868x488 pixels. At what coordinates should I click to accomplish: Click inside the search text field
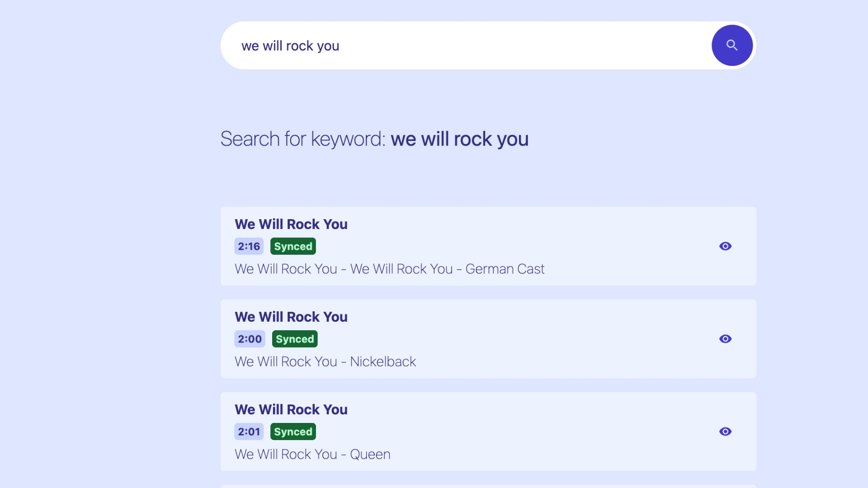pyautogui.click(x=452, y=45)
